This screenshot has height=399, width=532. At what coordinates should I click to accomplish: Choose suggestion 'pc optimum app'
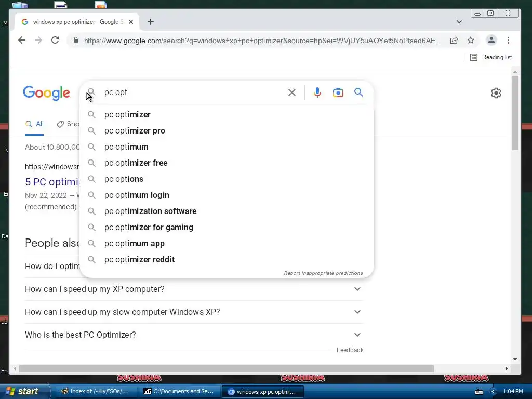pyautogui.click(x=227, y=244)
